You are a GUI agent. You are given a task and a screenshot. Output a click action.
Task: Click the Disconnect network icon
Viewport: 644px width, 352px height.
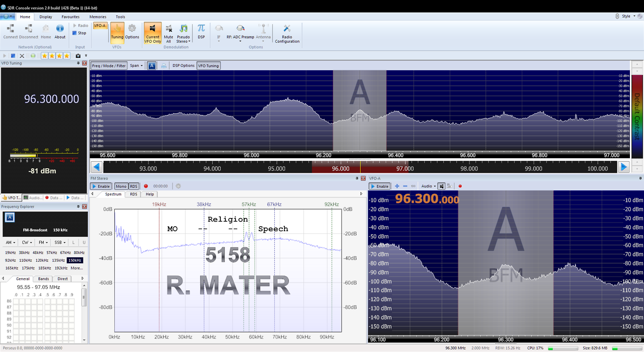point(29,31)
